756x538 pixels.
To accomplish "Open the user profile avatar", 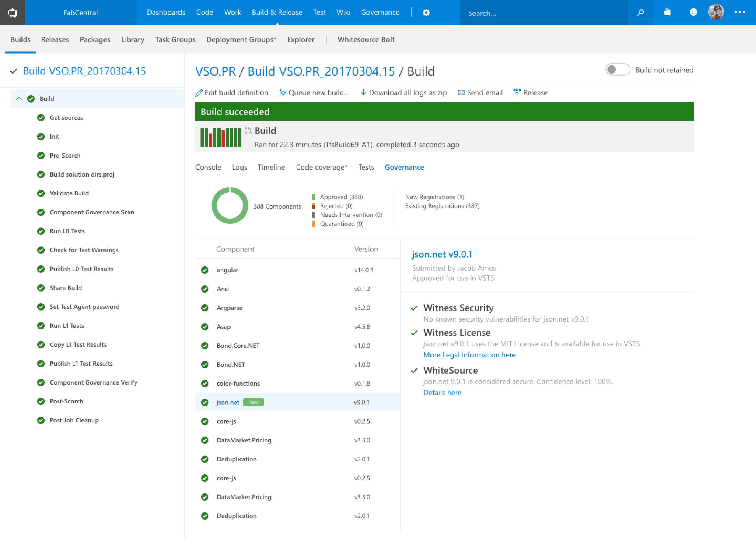I will [716, 12].
